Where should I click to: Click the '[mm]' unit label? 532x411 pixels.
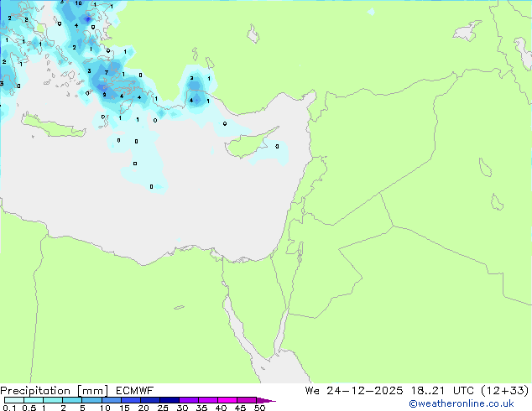coord(92,391)
